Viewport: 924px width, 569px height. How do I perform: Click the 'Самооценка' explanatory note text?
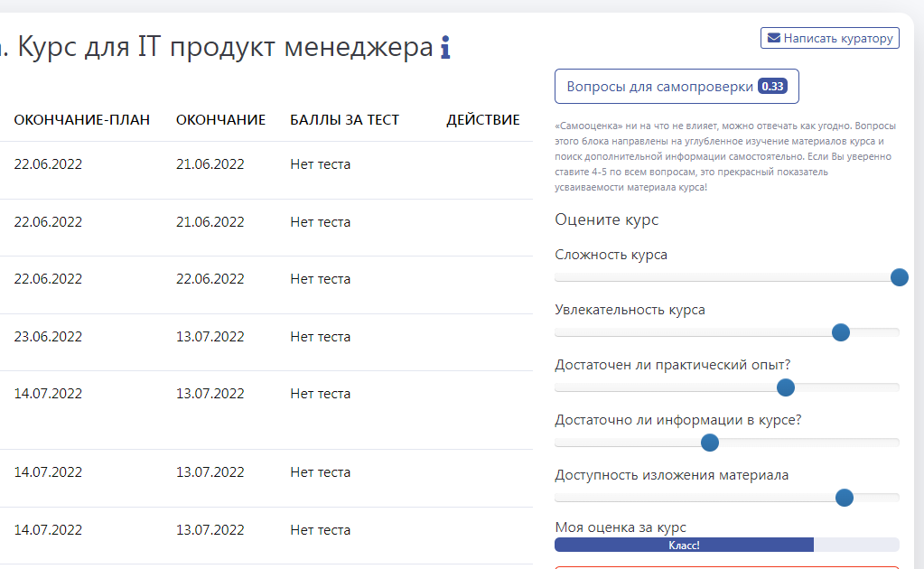723,156
